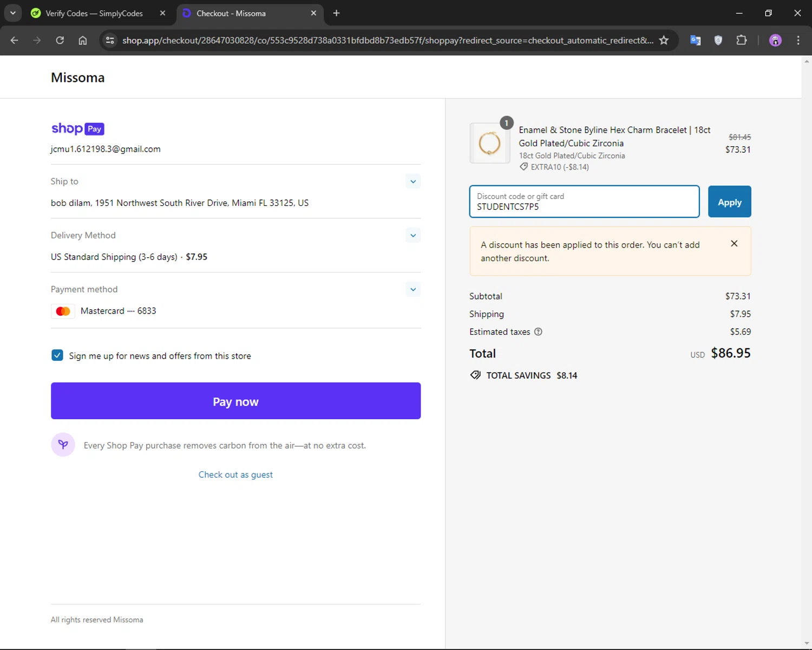Screen dimensions: 812x650
Task: Click the bracelet product thumbnail
Action: pyautogui.click(x=490, y=143)
